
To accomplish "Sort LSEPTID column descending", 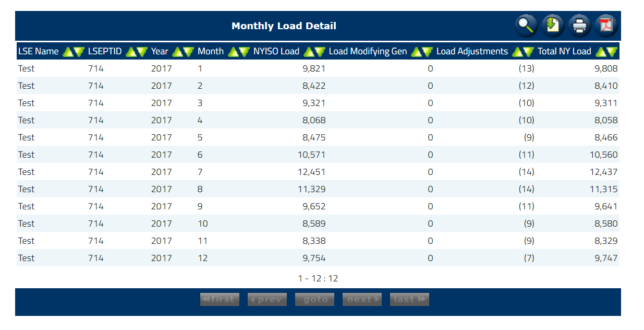I will (142, 52).
